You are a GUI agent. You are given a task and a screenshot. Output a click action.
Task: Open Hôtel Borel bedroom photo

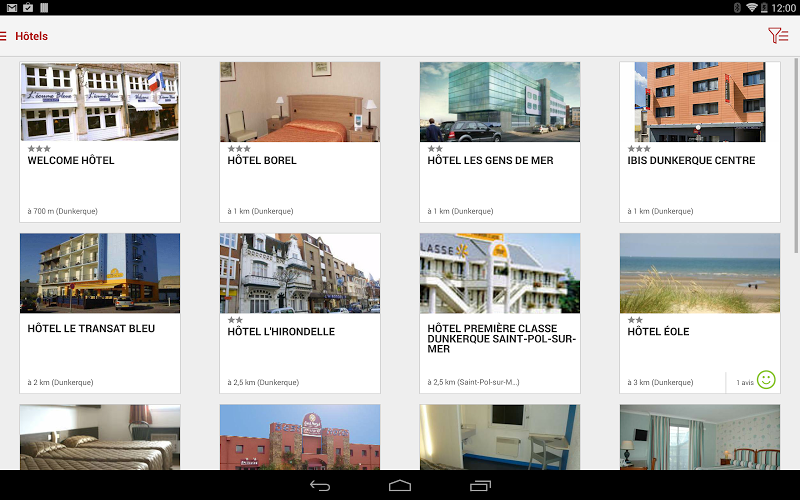pos(300,102)
